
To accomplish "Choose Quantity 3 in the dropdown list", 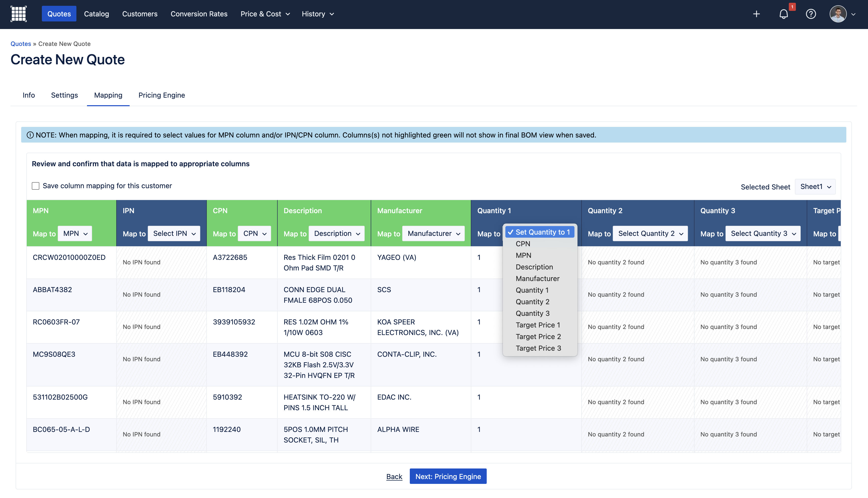I will click(540, 314).
